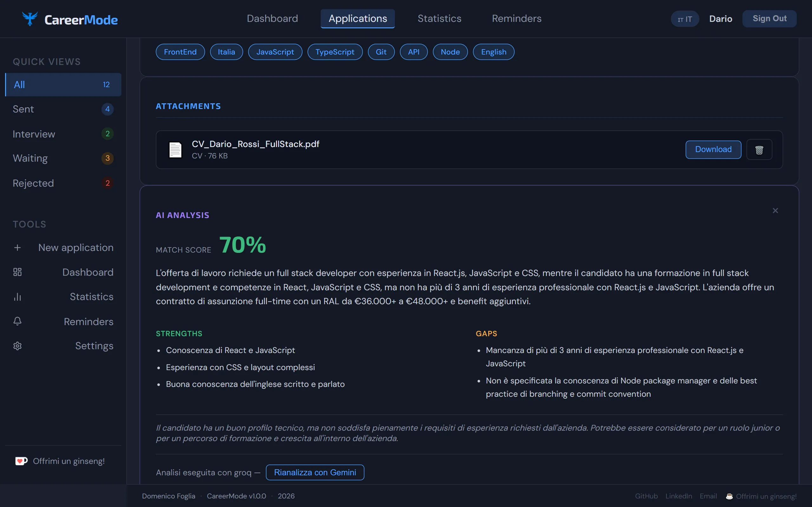
Task: Click the plus icon for New application
Action: 17,248
